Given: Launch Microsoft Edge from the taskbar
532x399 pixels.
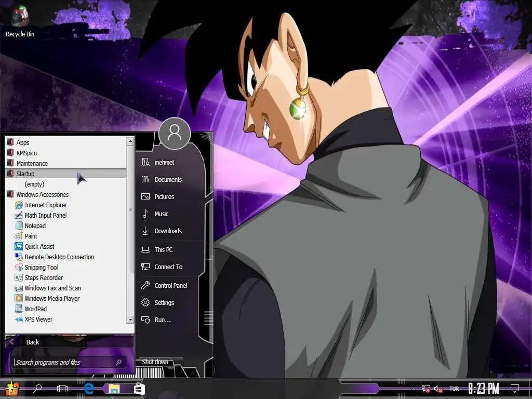Looking at the screenshot, I should tap(89, 389).
